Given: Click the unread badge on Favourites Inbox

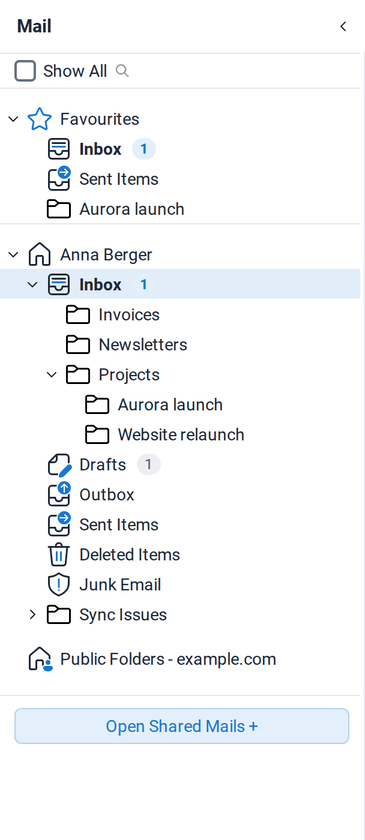Looking at the screenshot, I should 144,149.
